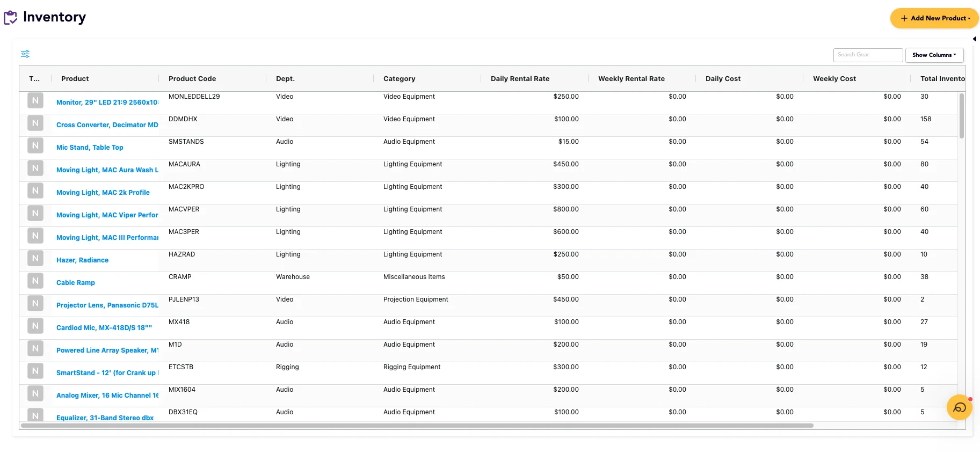The image size is (980, 454).
Task: Open Cross Converter, Decimator product link
Action: click(x=107, y=125)
